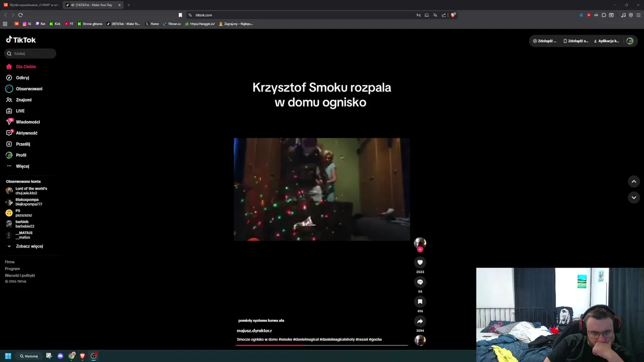Open the Strona główna bookmark
The height and width of the screenshot is (362, 644).
90,24
